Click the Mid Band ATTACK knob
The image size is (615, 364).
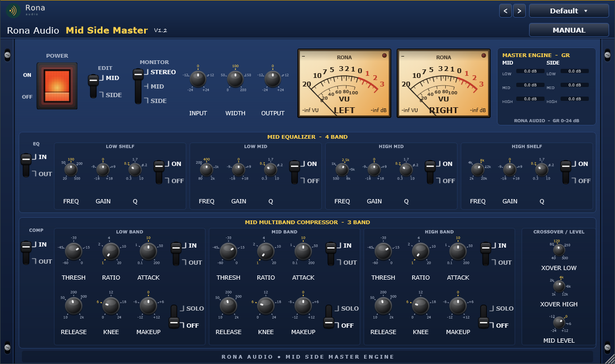tap(303, 251)
